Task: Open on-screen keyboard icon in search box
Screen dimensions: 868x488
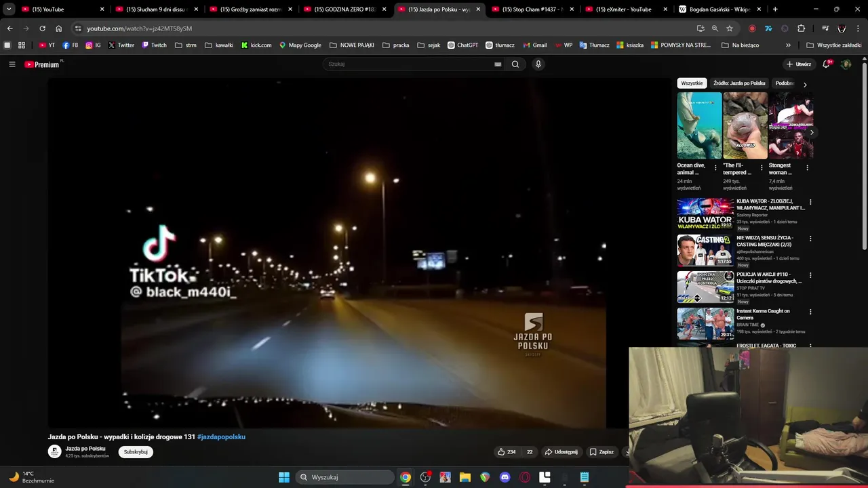Action: click(x=498, y=64)
